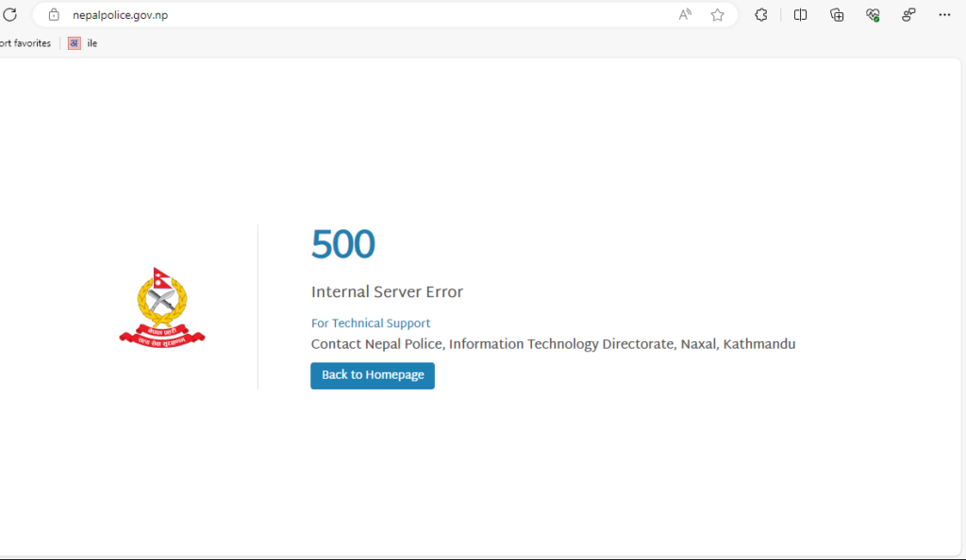Click the Back to Homepage button
Viewport: 966px width, 560px height.
[x=373, y=375]
